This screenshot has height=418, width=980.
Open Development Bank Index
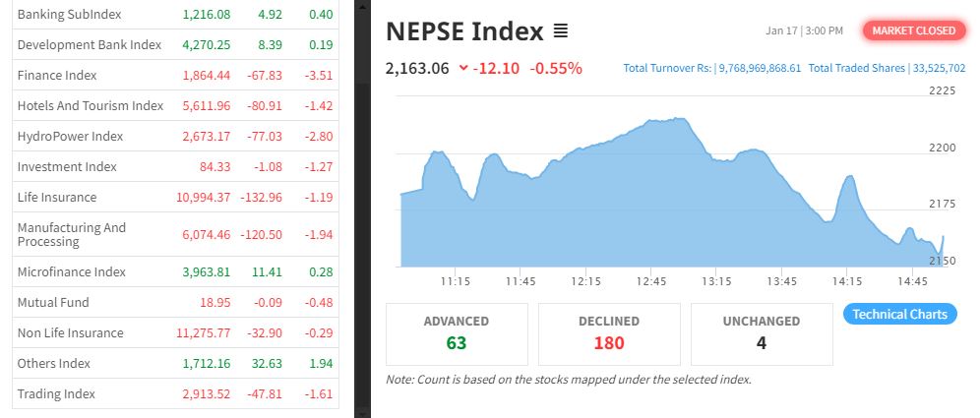coord(89,45)
